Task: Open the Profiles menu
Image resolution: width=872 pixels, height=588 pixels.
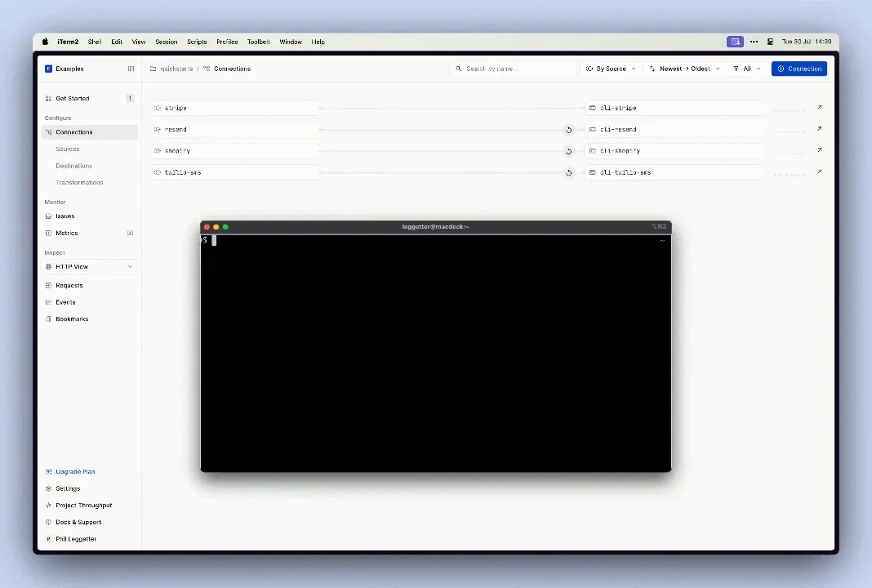Action: pos(227,42)
